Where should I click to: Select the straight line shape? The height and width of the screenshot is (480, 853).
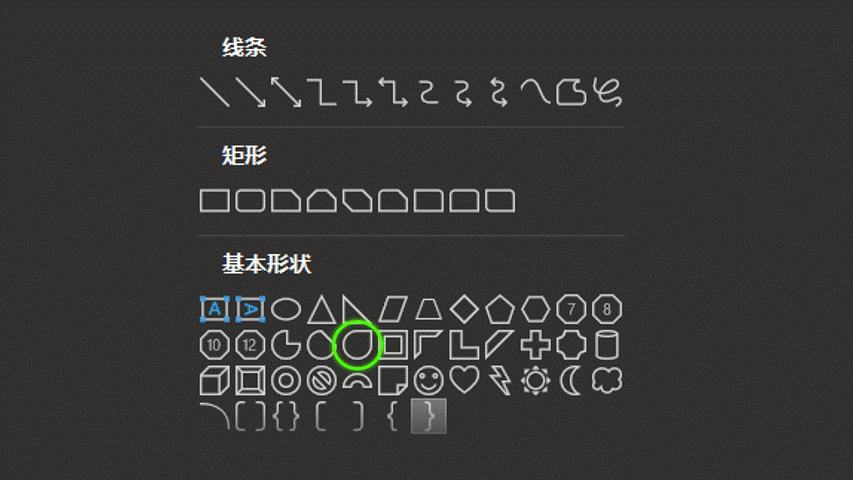click(214, 92)
